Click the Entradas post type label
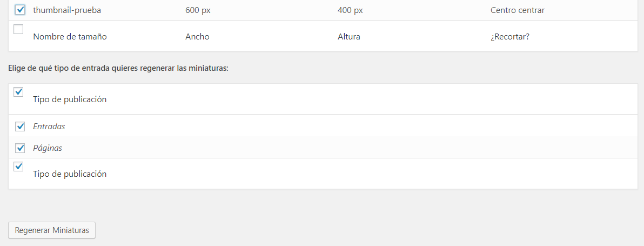Screen dimensions: 644x246 [x=49, y=127]
